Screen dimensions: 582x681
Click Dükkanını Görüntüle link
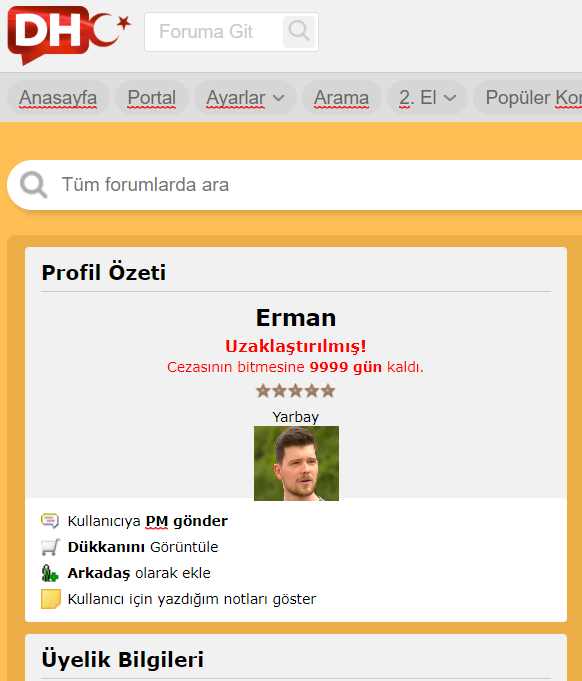[x=143, y=547]
